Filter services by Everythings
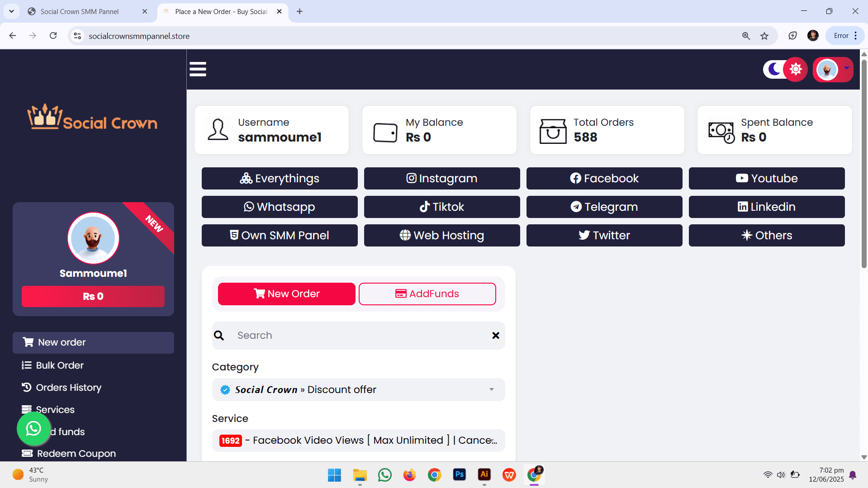The image size is (868, 488). (280, 178)
